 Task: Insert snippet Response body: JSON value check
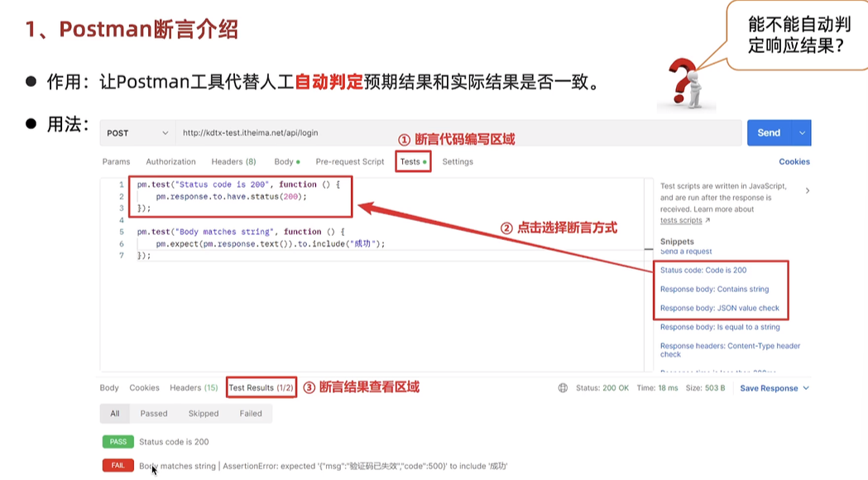pos(720,308)
